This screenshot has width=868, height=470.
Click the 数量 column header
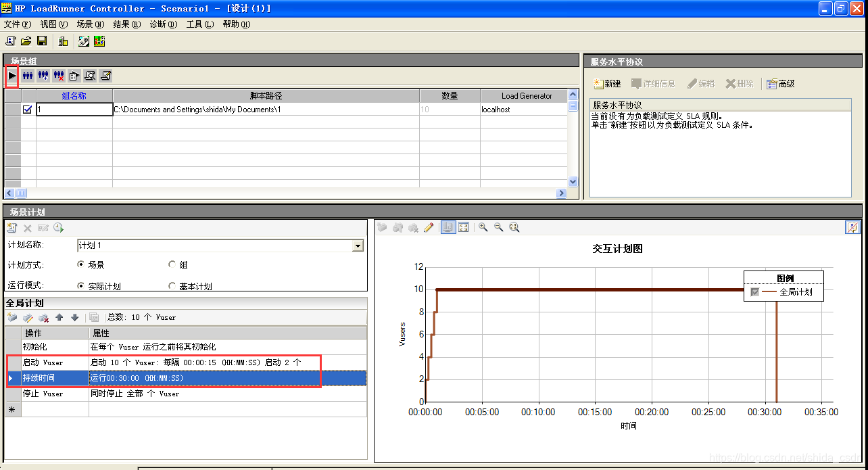point(450,96)
